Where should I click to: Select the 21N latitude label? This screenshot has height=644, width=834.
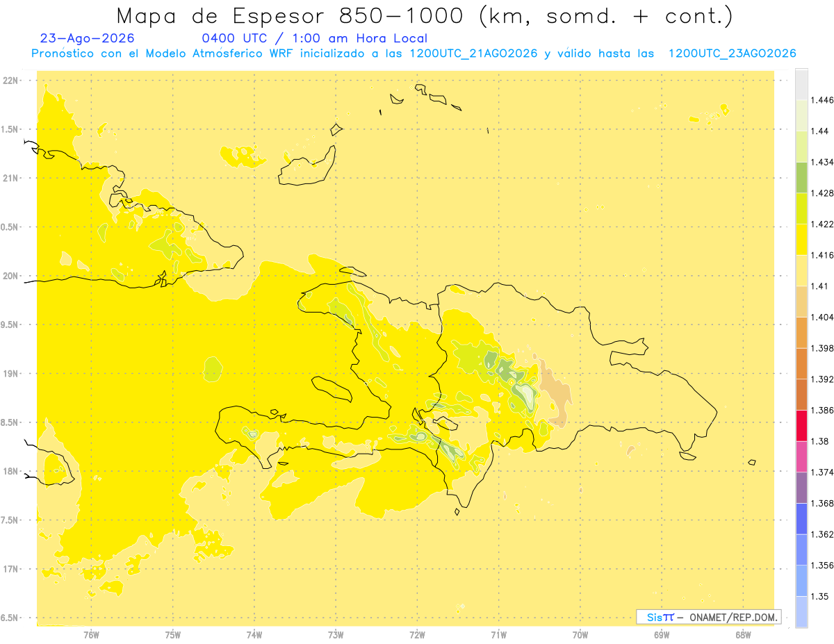coord(11,178)
